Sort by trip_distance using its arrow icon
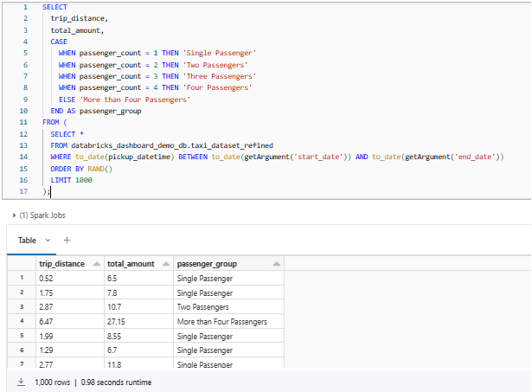Viewport: 532px width, 392px height. (x=94, y=264)
